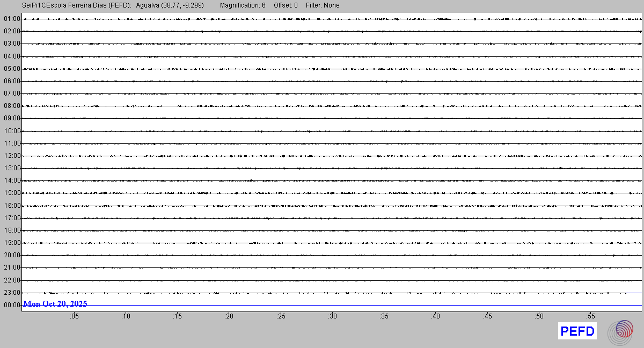The image size is (644, 348).
Task: Click the Agualva coordinates text
Action: 170,5
